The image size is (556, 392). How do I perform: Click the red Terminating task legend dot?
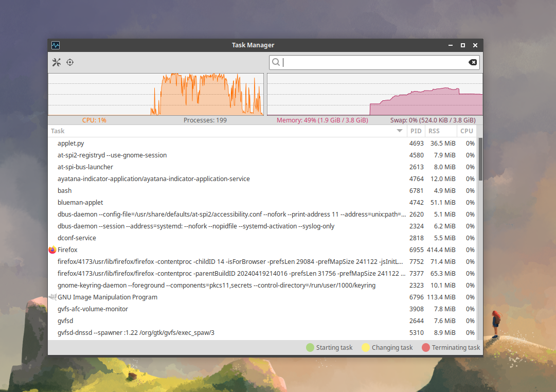point(426,348)
